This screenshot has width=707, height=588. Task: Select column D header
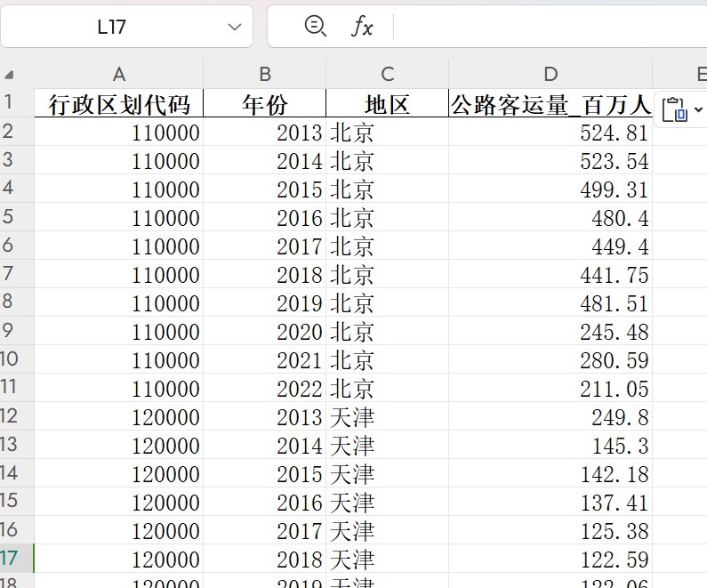tap(550, 74)
